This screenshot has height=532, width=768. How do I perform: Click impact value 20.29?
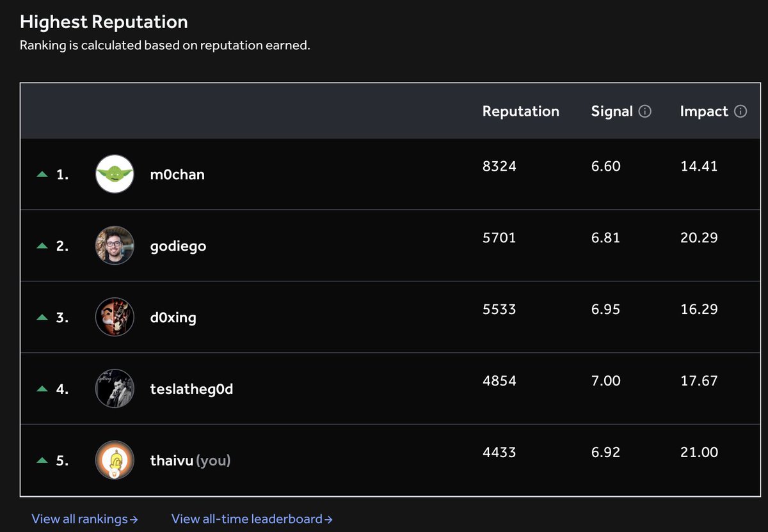pyautogui.click(x=699, y=238)
